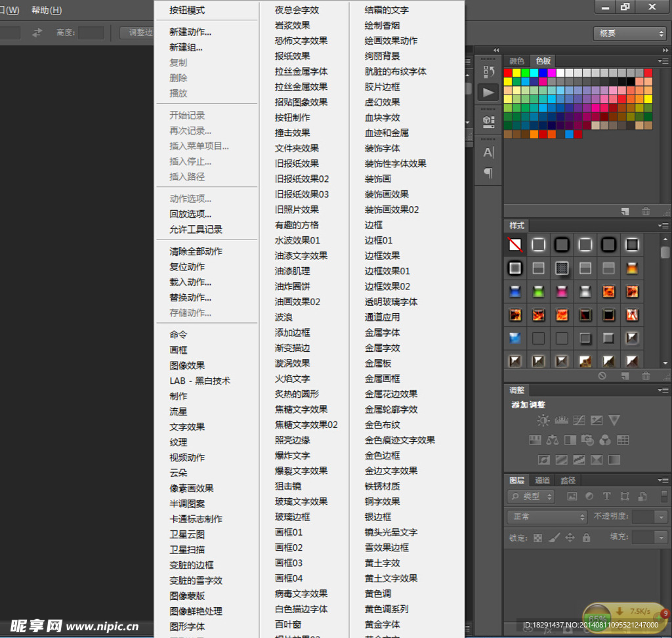Open the 帮助(H) menu
Image resolution: width=672 pixels, height=638 pixels.
pyautogui.click(x=47, y=10)
